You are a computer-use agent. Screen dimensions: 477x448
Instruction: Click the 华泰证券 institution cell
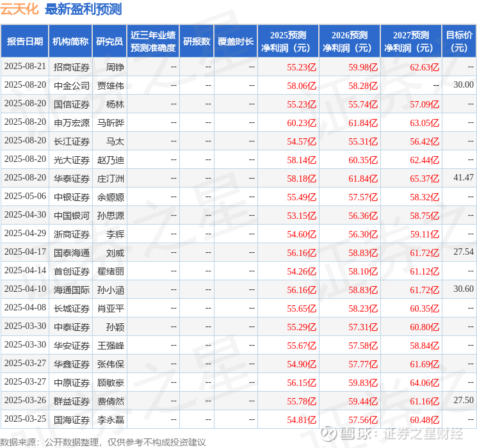tap(72, 178)
